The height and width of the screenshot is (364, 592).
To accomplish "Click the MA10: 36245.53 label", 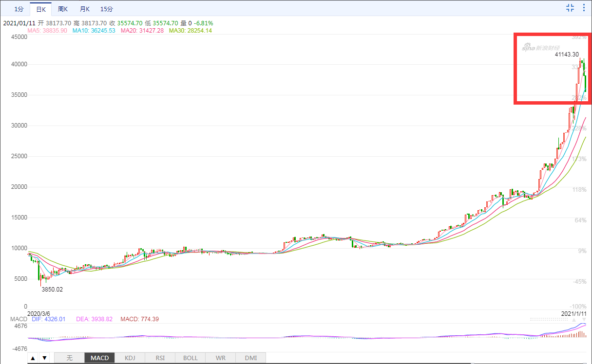I will pyautogui.click(x=94, y=30).
